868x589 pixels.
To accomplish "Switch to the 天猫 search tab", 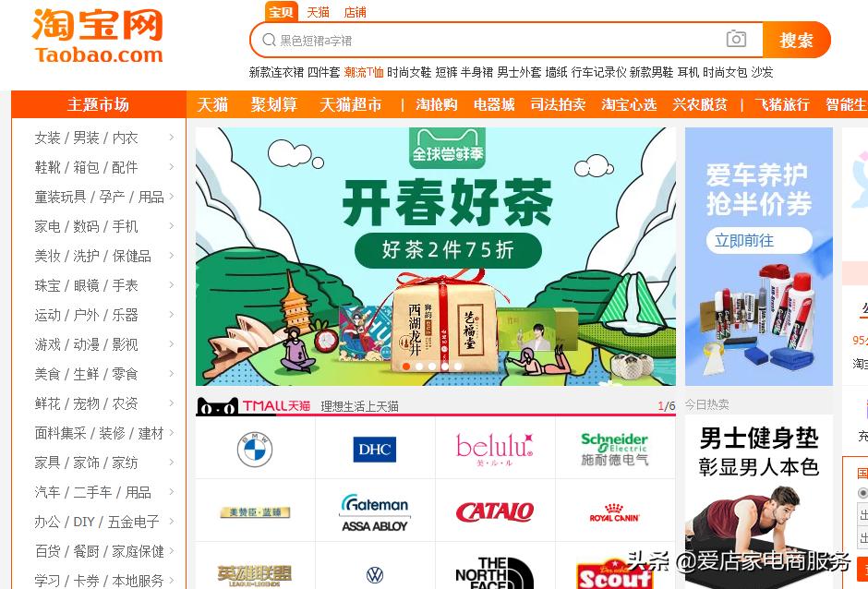I will [318, 12].
